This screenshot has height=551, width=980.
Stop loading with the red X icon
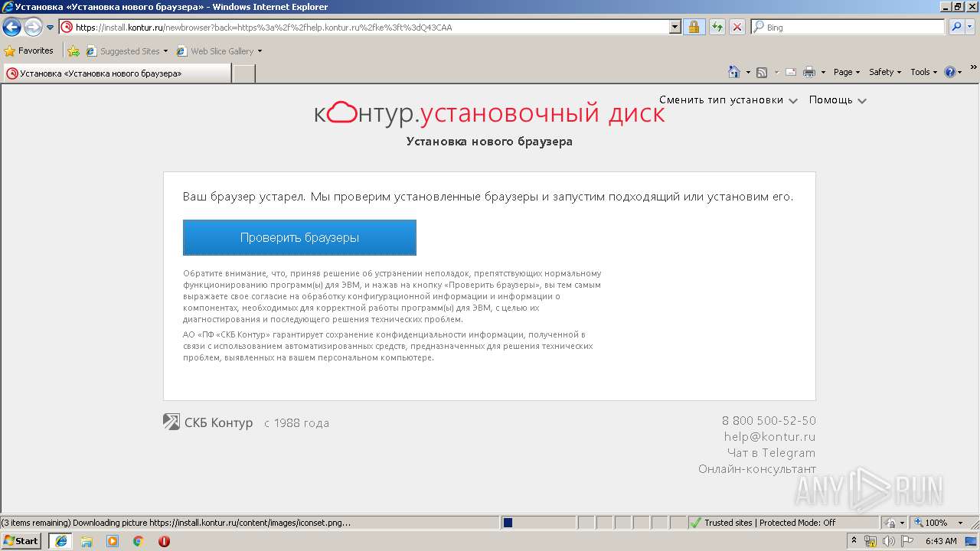pos(737,27)
